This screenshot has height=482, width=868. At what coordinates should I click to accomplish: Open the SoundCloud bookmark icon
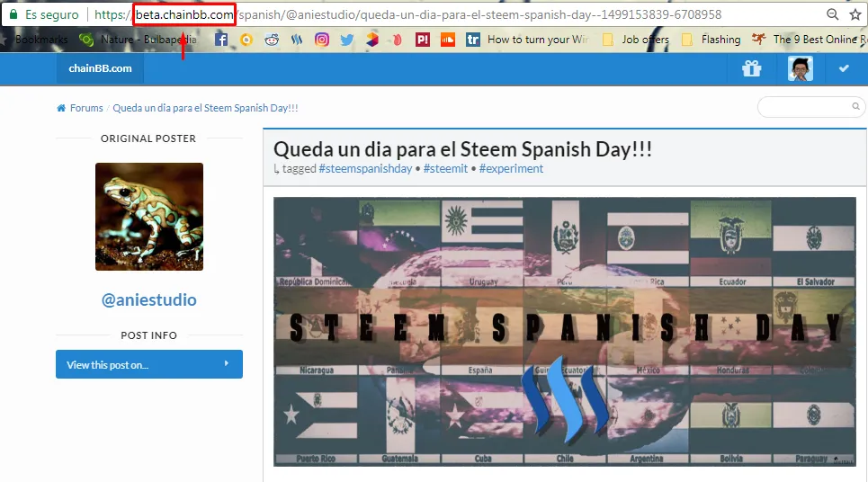pyautogui.click(x=448, y=40)
